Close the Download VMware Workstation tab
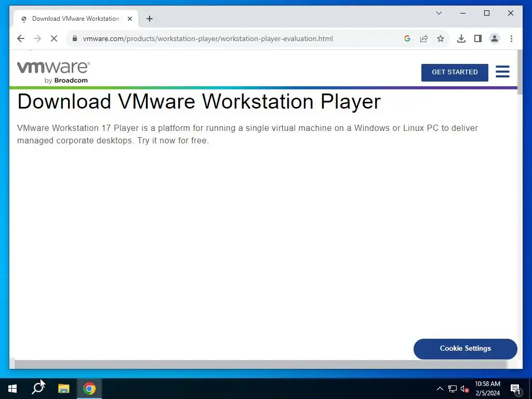This screenshot has width=532, height=399. 129,19
